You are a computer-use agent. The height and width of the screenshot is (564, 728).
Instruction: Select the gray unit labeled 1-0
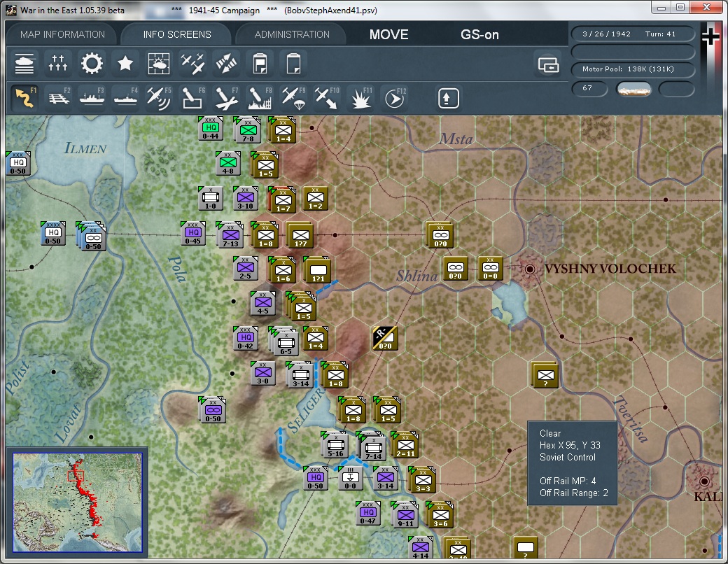pyautogui.click(x=210, y=198)
